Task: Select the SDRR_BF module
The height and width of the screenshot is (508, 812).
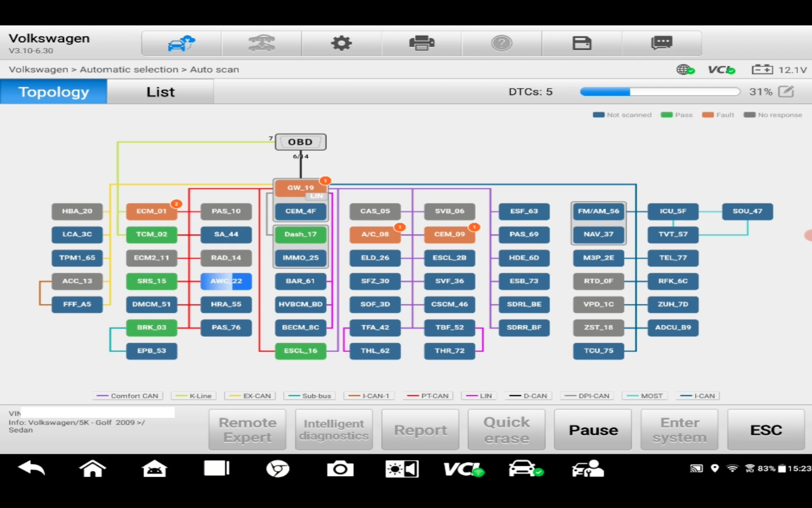Action: point(524,328)
